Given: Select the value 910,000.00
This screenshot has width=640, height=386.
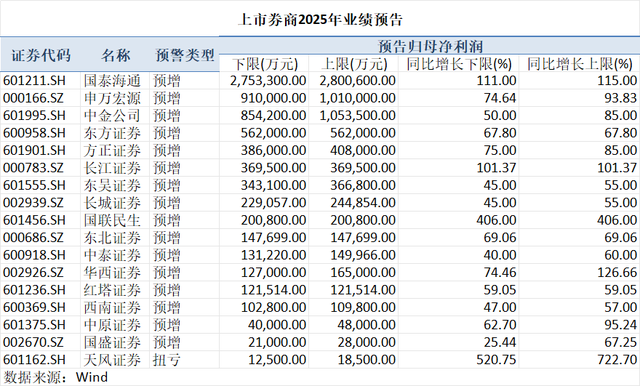Looking at the screenshot, I should click(273, 98).
